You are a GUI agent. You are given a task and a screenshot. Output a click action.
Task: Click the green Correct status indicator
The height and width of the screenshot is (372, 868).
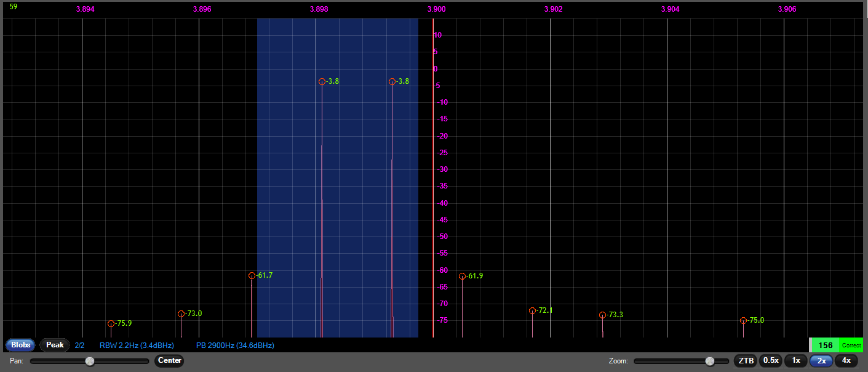pos(851,345)
